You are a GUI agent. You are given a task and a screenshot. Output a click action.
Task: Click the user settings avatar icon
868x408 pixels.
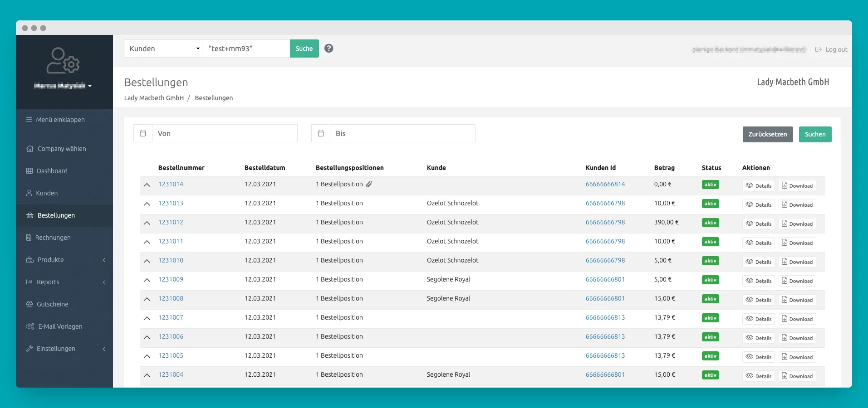(x=63, y=61)
